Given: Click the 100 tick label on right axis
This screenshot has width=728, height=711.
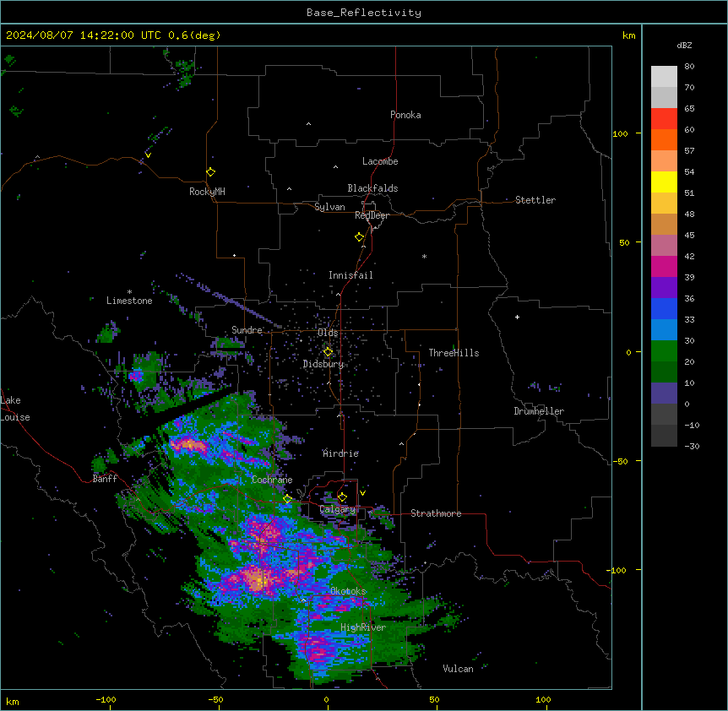Looking at the screenshot, I should point(620,133).
